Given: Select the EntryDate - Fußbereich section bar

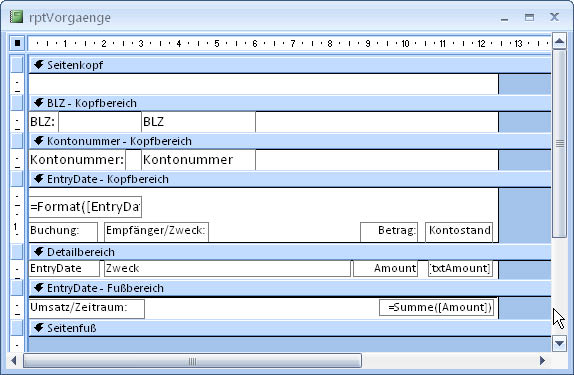Looking at the screenshot, I should [290, 288].
